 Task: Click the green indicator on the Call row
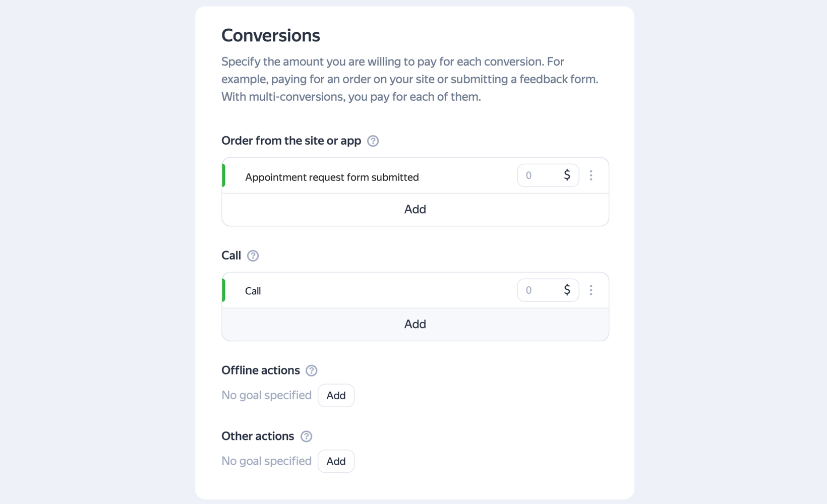[x=224, y=290]
